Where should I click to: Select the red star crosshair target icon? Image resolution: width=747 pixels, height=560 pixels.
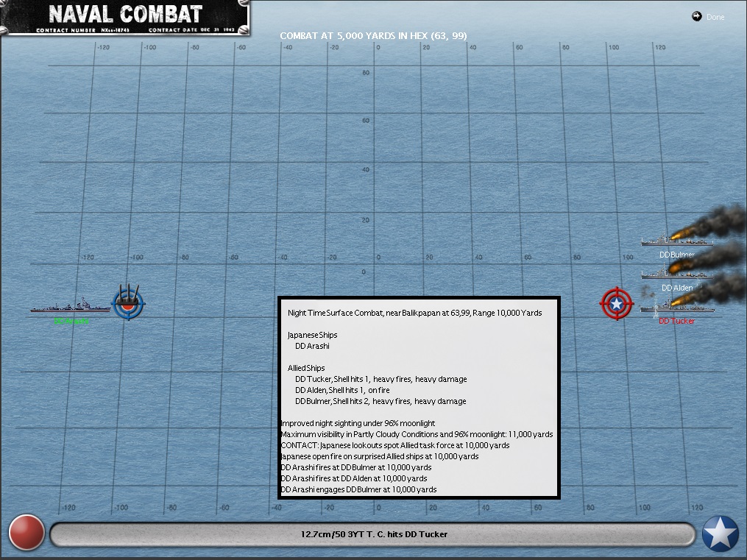point(617,303)
